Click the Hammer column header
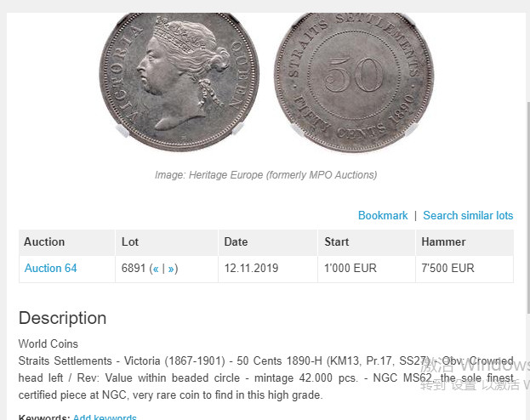This screenshot has height=420, width=530. tap(464, 242)
